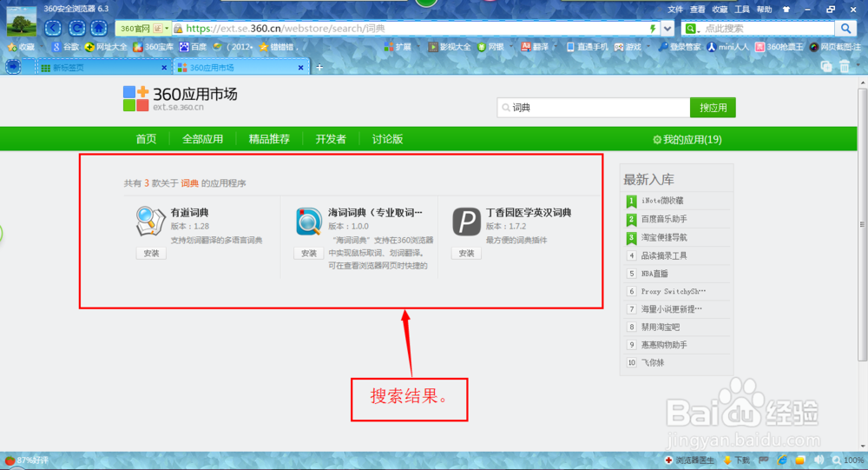Open the 错错错 starred bookmark
Image resolution: width=868 pixels, height=470 pixels.
point(277,47)
